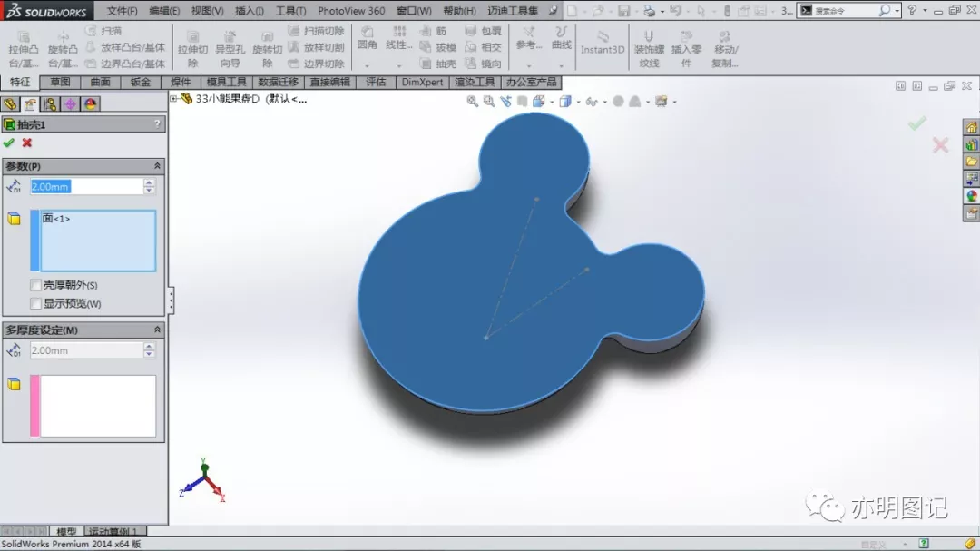Viewport: 980px width, 551px height.
Task: Click the View Settings monitor icon
Action: click(x=661, y=102)
